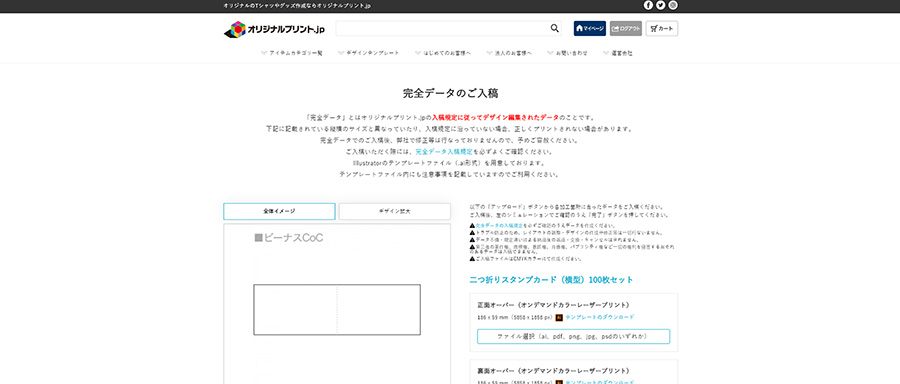Open the カート button
Screen dimensions: 900x384
[662, 28]
